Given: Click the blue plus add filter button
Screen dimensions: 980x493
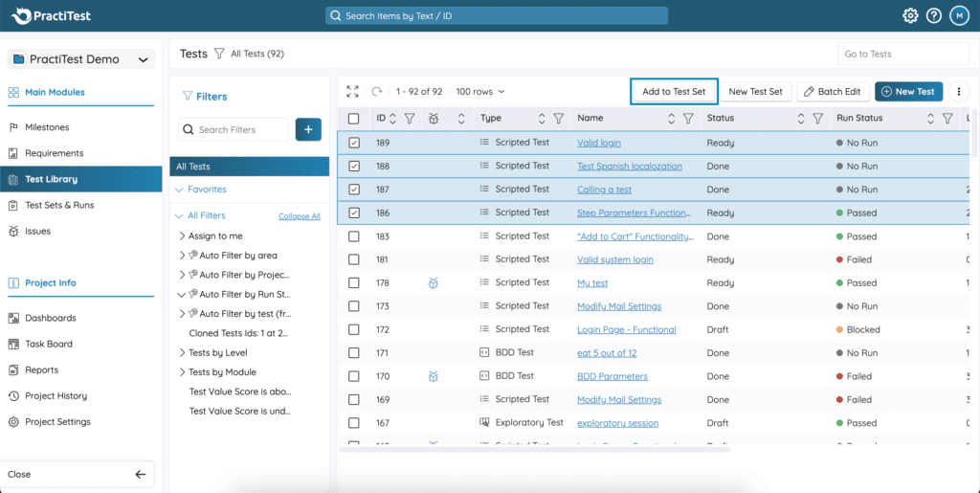Looking at the screenshot, I should click(x=308, y=129).
